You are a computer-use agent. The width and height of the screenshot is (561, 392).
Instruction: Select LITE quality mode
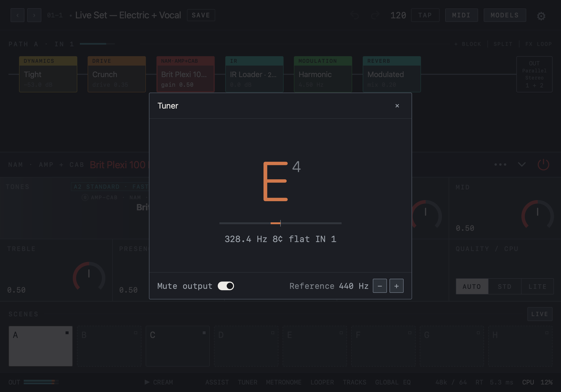538,286
